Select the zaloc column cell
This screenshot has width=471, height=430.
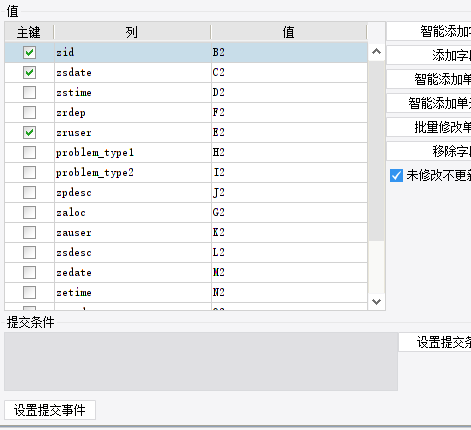(x=133, y=212)
